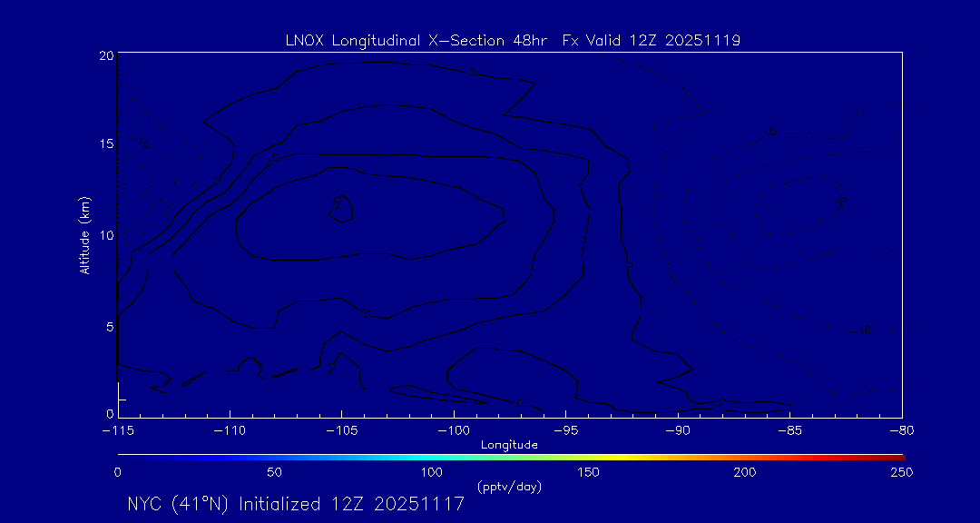Click the rainbow color scale bar
The height and width of the screenshot is (523, 980).
(511, 458)
